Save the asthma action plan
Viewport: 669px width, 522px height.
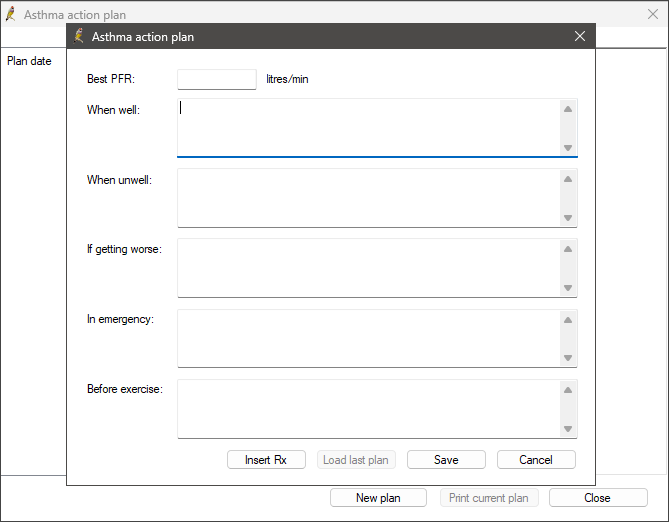click(x=446, y=460)
